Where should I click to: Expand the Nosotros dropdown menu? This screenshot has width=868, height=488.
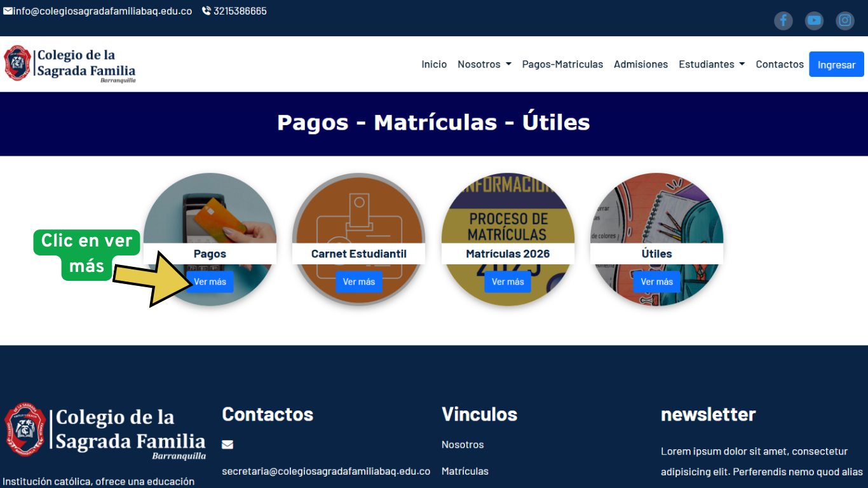click(x=484, y=64)
